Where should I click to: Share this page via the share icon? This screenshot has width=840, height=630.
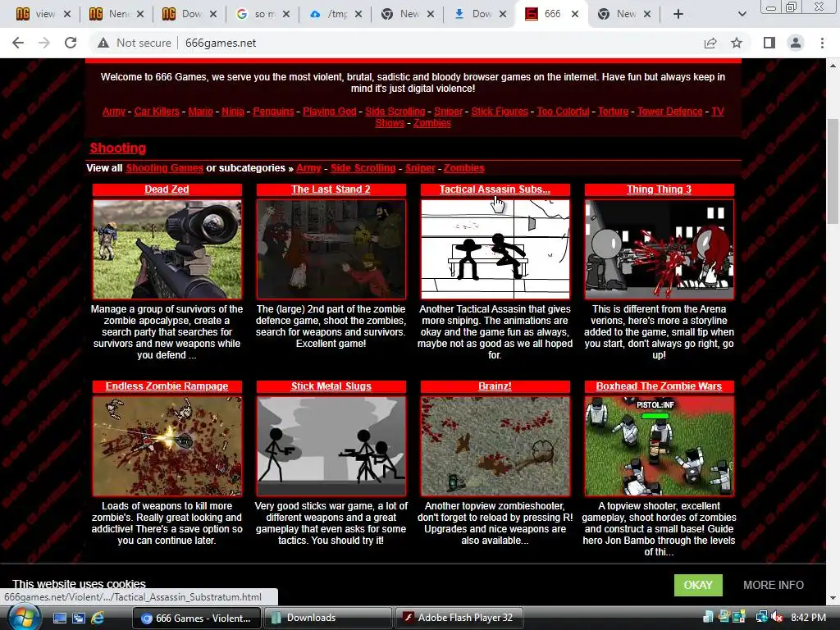(x=710, y=43)
